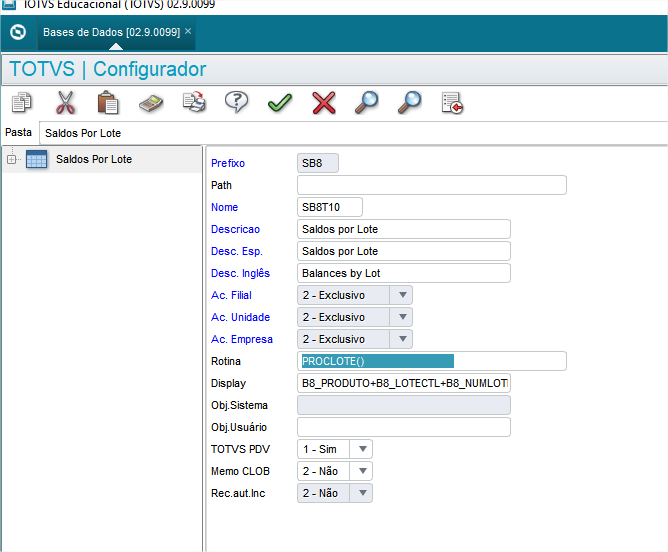The height and width of the screenshot is (552, 668).
Task: Click the TOTVS logo icon in the tab bar
Action: coord(18,32)
